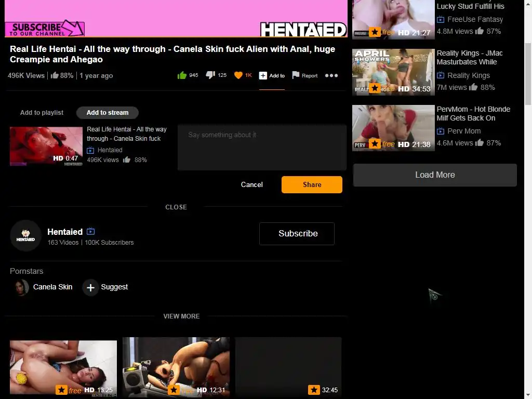Open the Hentaied channel name link
The height and width of the screenshot is (399, 532).
[65, 232]
